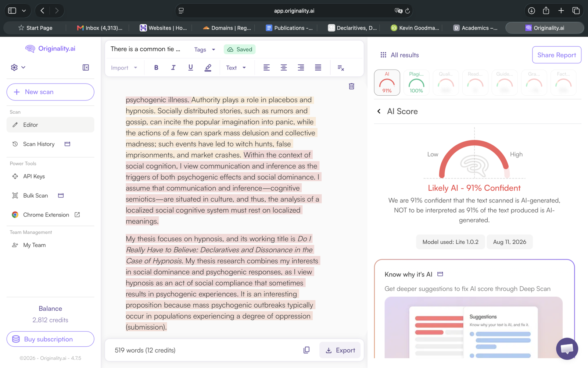The width and height of the screenshot is (588, 368).
Task: Show Safari tab overview
Action: pos(576,11)
